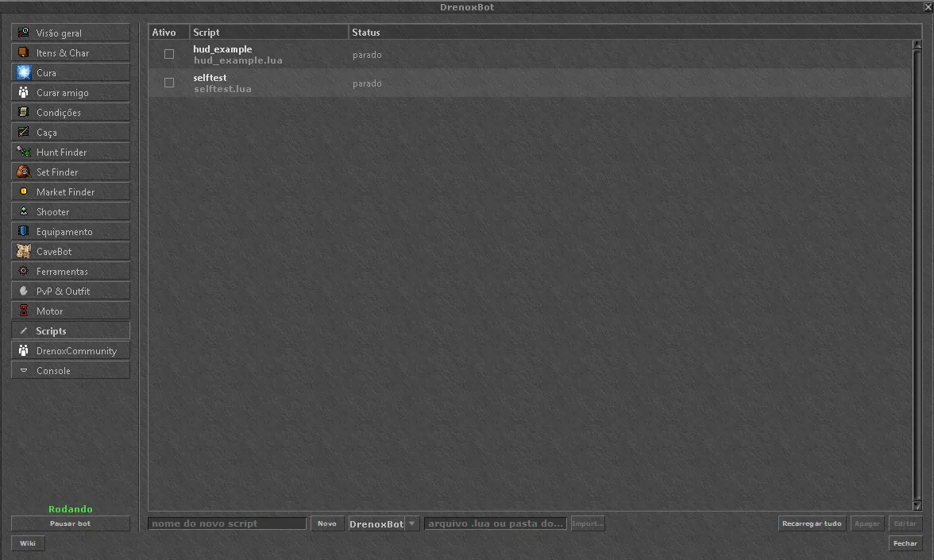
Task: Click the Rodando status label
Action: [x=70, y=508]
